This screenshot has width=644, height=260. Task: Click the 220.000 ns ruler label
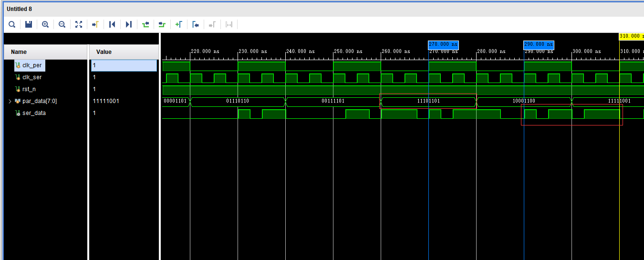[205, 52]
